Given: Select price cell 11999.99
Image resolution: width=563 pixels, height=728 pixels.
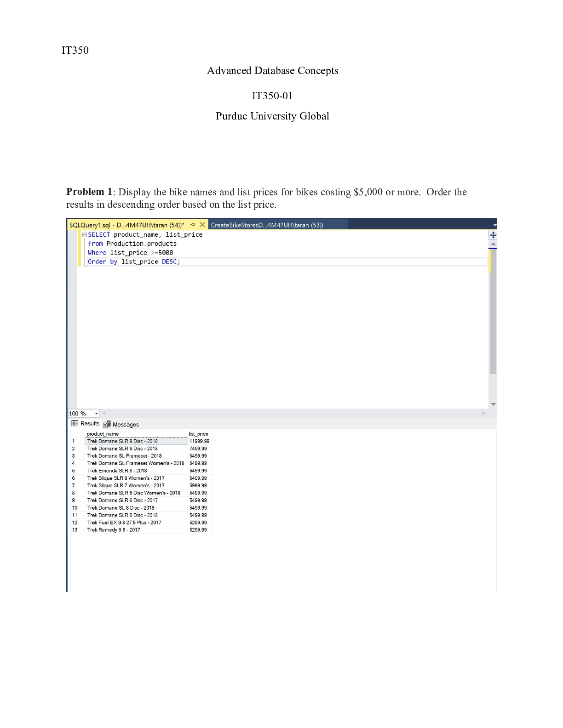Looking at the screenshot, I should click(x=199, y=441).
